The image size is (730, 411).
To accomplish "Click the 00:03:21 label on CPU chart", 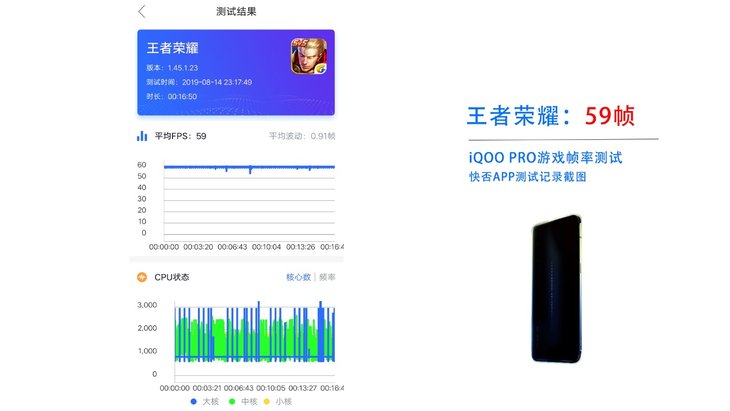I will click(x=207, y=388).
